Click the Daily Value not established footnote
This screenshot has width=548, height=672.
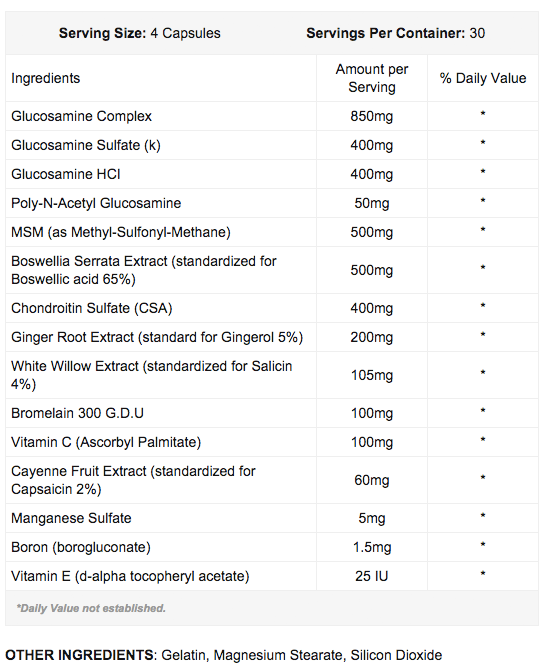(x=91, y=608)
